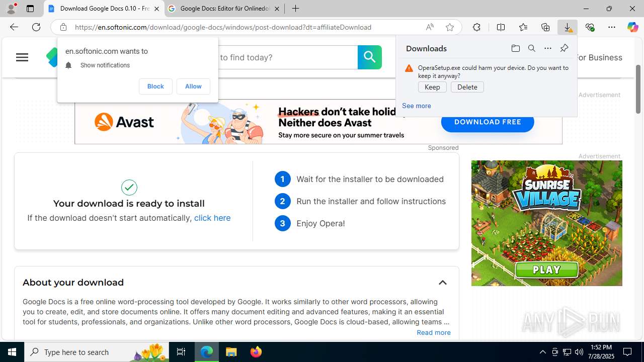
Task: Open Read aloud in address bar
Action: [x=430, y=27]
